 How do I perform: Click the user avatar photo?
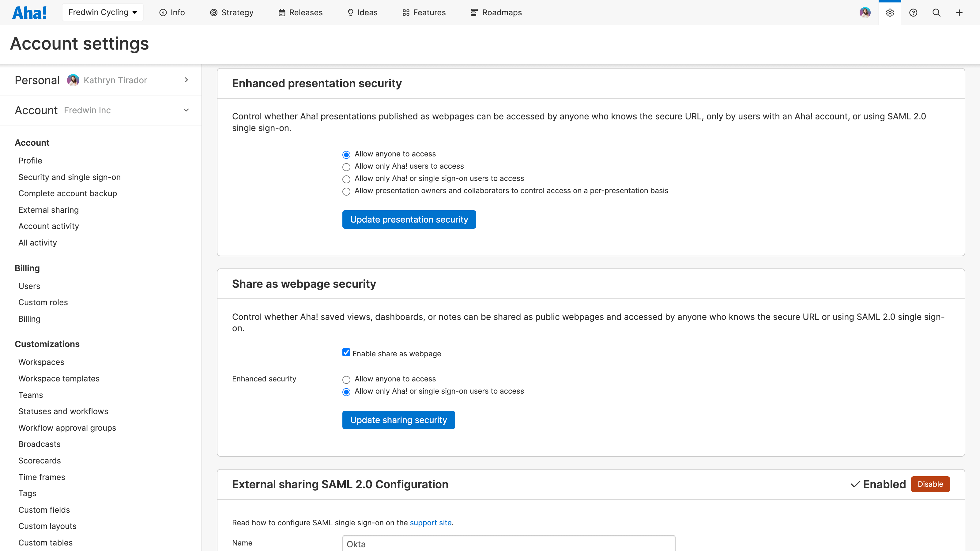pos(865,12)
